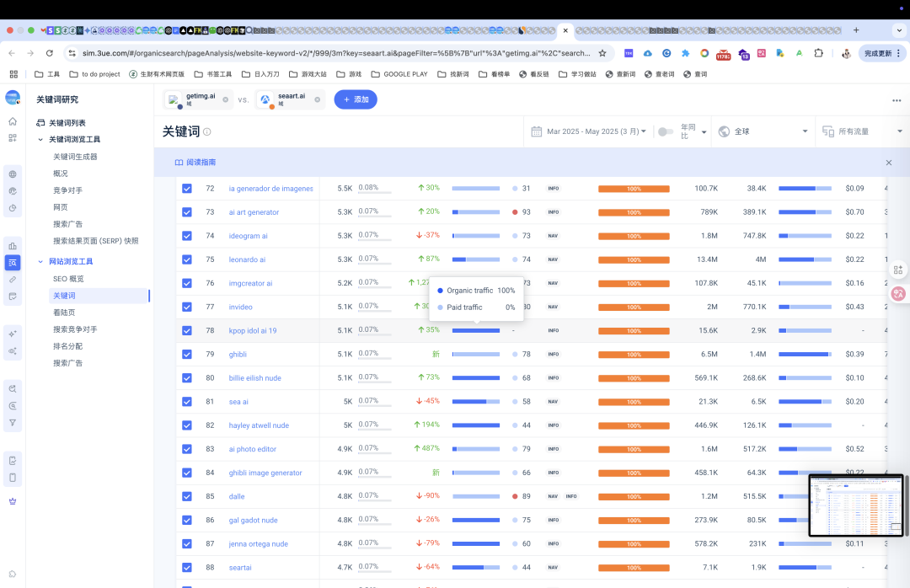Open the ghibli image generator keyword link
The image size is (910, 588).
265,473
